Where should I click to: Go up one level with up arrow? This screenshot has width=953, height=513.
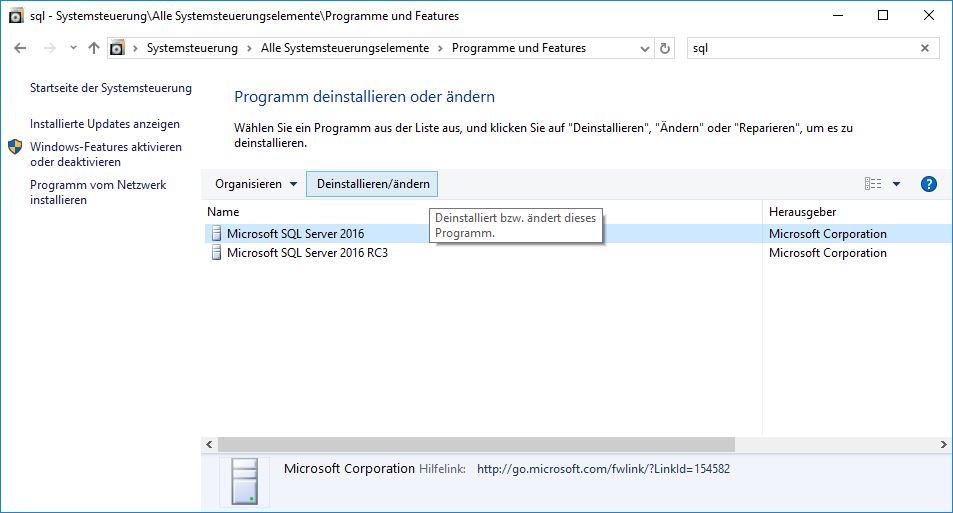(x=94, y=48)
